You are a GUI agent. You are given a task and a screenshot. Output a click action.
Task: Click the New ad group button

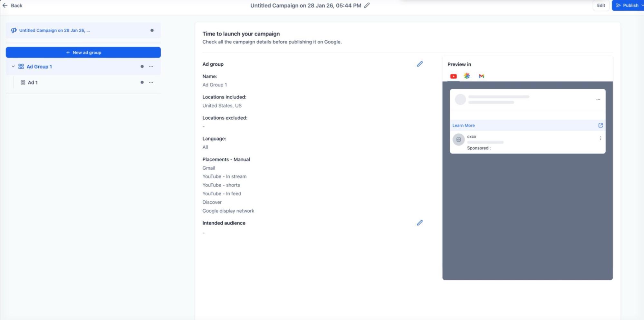(x=83, y=53)
